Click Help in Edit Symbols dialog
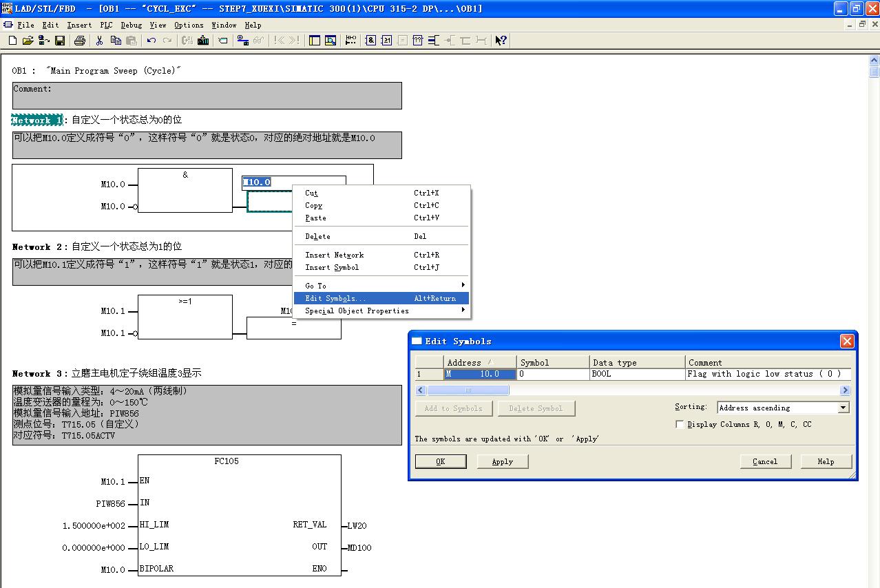Screen dimensions: 880x588 tap(826, 461)
